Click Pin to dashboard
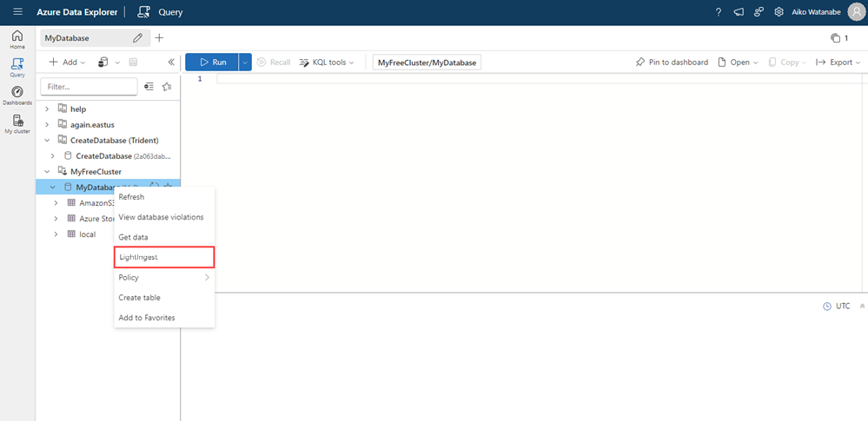The image size is (868, 421). pyautogui.click(x=672, y=62)
